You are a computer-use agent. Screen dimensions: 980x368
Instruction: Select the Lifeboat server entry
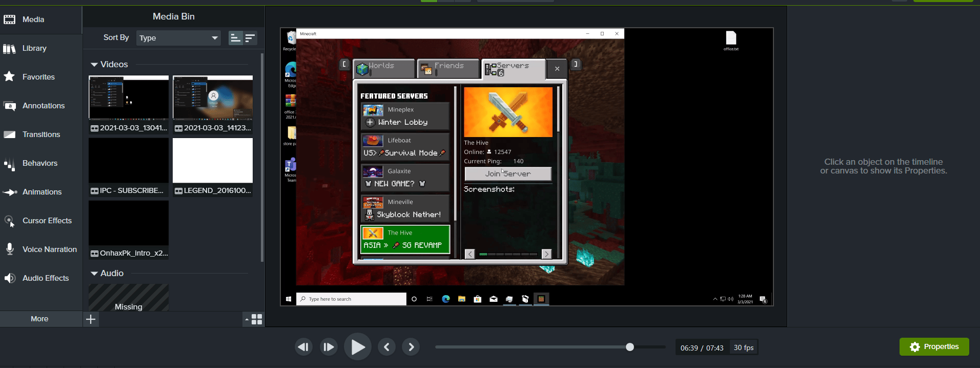pos(405,147)
